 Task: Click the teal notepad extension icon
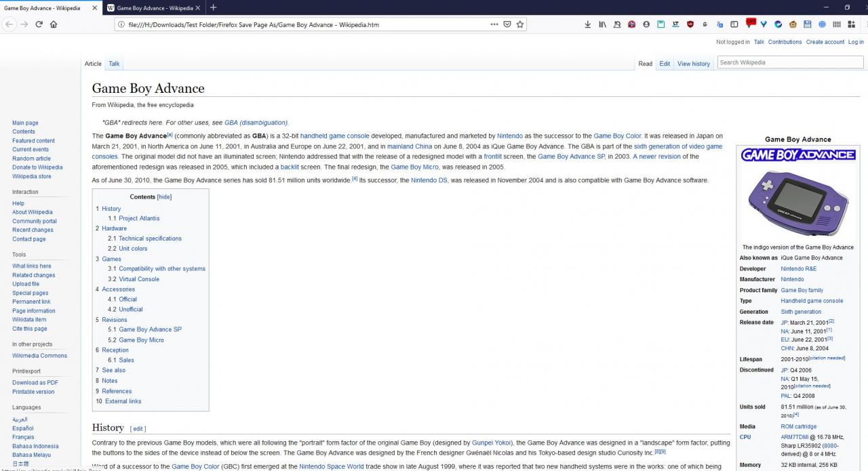(660, 24)
